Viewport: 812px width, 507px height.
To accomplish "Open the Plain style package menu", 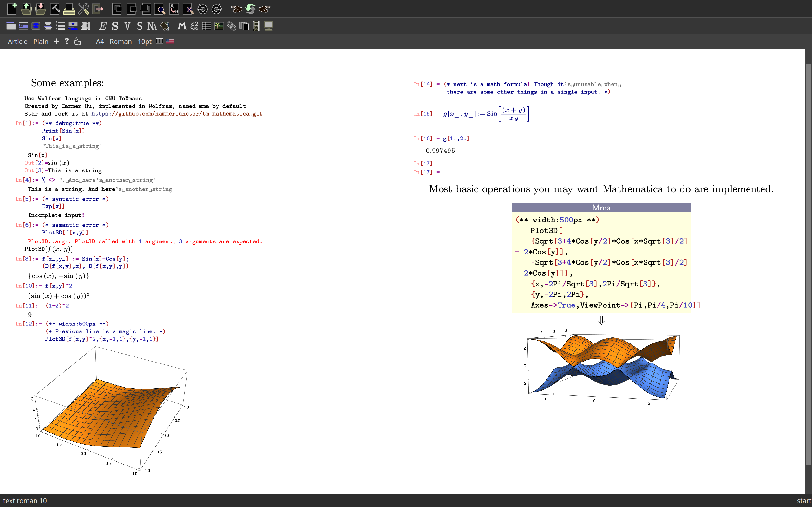I will click(41, 42).
